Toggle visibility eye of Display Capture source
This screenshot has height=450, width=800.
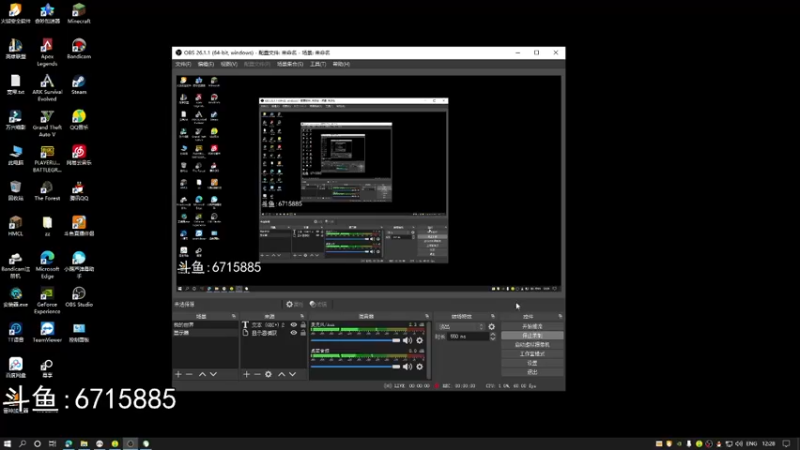294,333
